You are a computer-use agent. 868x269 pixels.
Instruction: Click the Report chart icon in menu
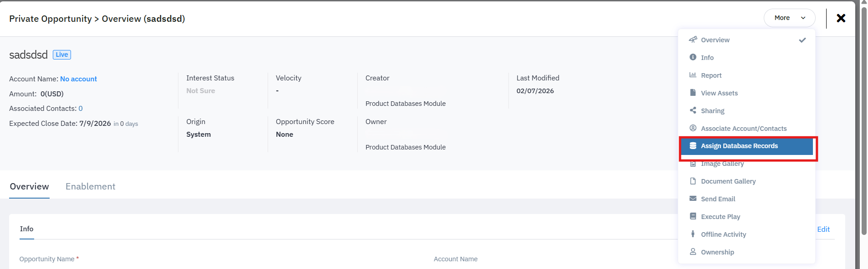click(693, 75)
